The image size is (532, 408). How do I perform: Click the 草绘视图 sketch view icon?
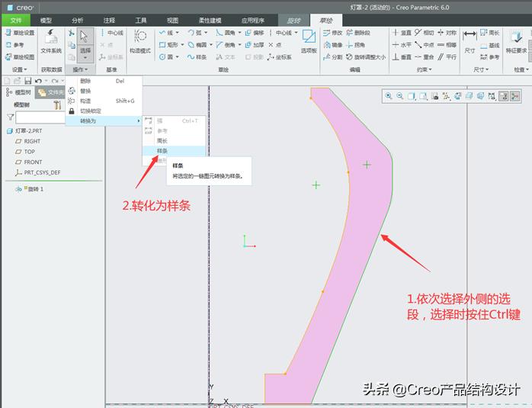point(8,57)
